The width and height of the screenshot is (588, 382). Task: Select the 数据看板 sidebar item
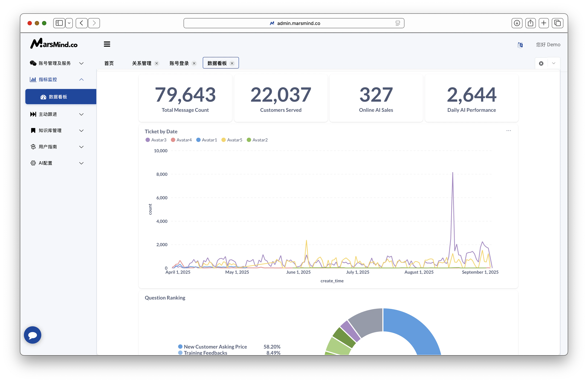pos(60,97)
